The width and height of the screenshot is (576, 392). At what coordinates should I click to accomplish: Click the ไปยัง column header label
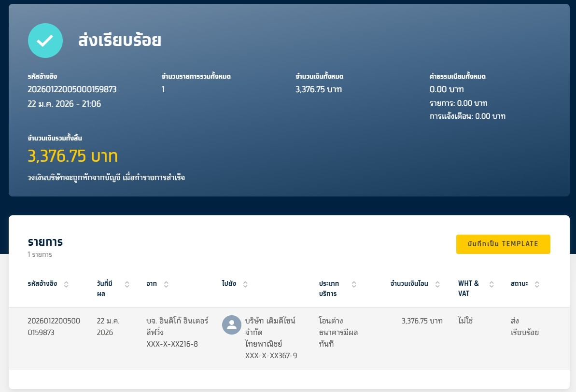pos(229,284)
